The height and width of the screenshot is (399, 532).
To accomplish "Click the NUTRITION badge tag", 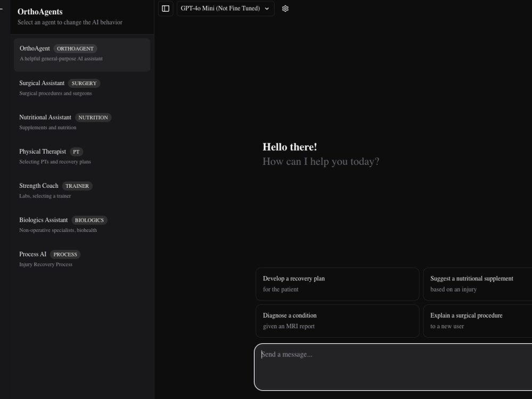I will point(93,118).
